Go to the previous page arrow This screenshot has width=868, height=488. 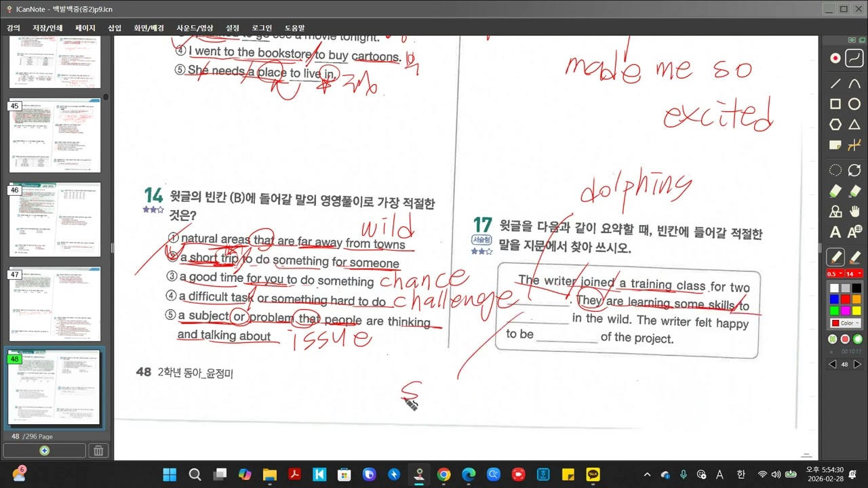[833, 365]
